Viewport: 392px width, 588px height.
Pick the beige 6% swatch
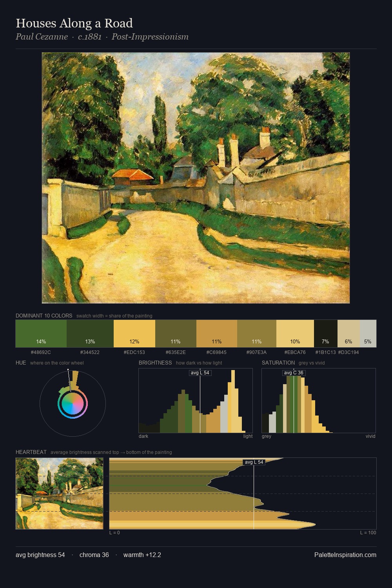348,334
